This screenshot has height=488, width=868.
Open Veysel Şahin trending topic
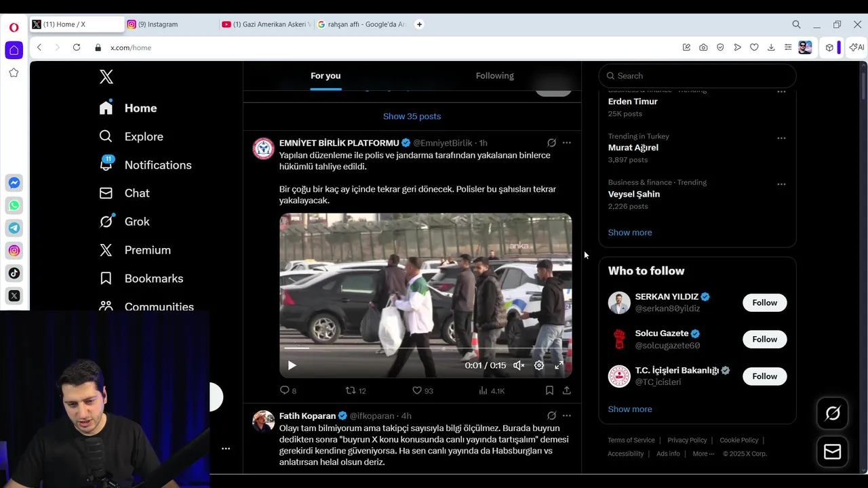(x=633, y=194)
